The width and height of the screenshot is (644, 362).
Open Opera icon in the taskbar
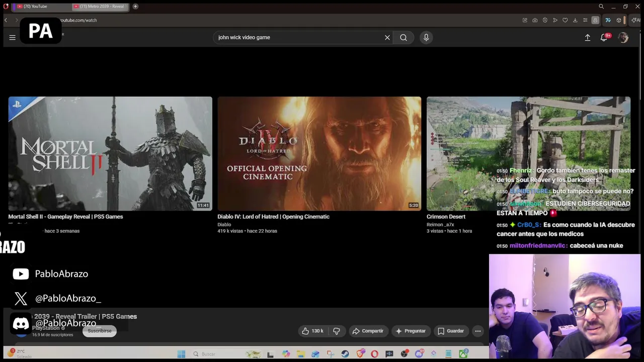pyautogui.click(x=374, y=354)
